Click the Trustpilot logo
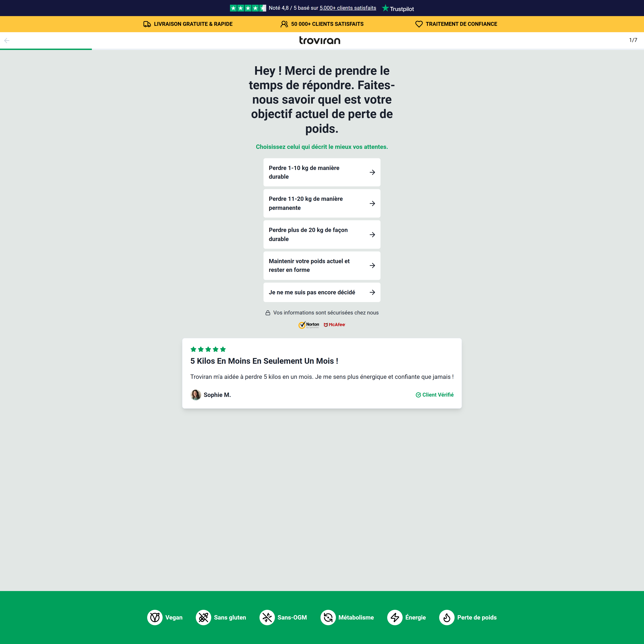The width and height of the screenshot is (644, 644). click(398, 9)
